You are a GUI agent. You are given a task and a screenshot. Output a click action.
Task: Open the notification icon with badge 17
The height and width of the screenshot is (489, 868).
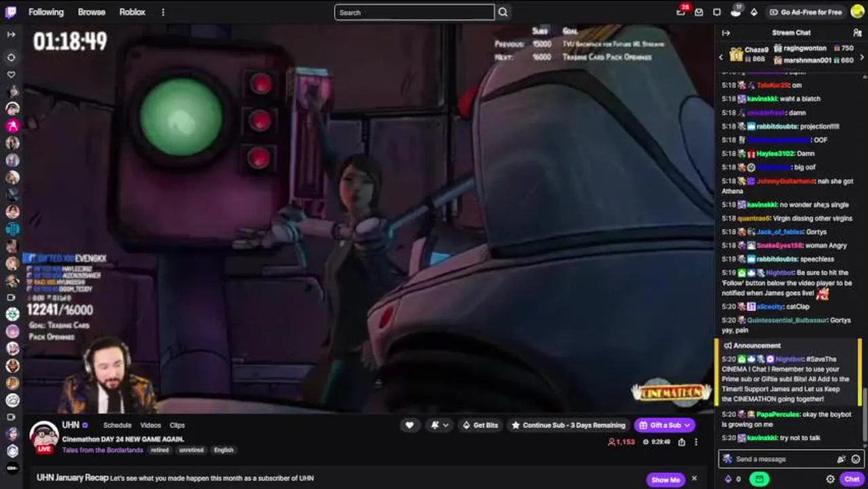pos(736,12)
